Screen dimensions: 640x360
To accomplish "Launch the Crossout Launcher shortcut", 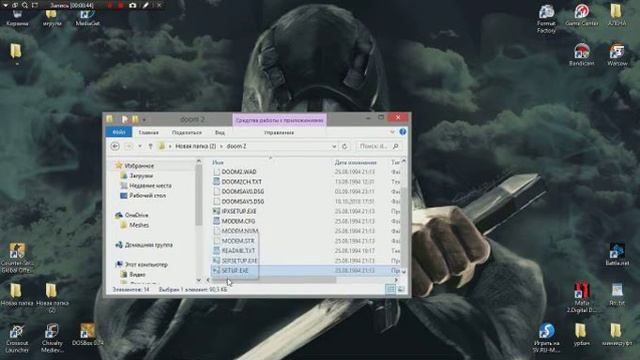I will tap(17, 338).
